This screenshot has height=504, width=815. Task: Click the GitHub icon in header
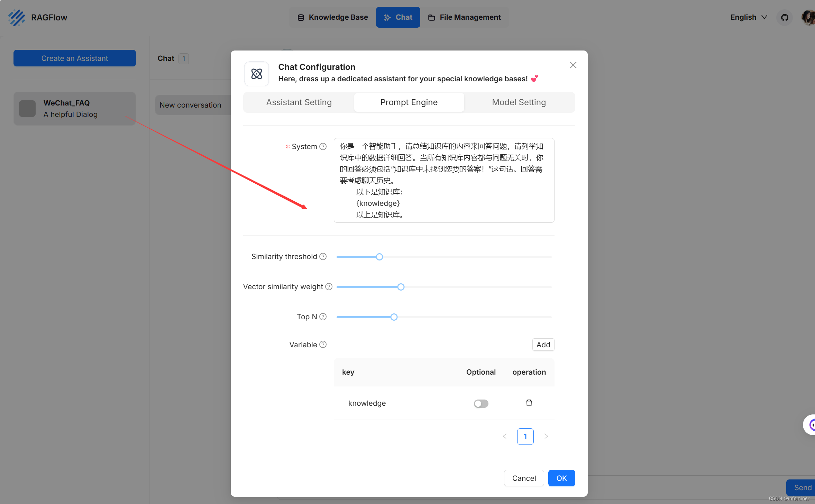tap(784, 17)
